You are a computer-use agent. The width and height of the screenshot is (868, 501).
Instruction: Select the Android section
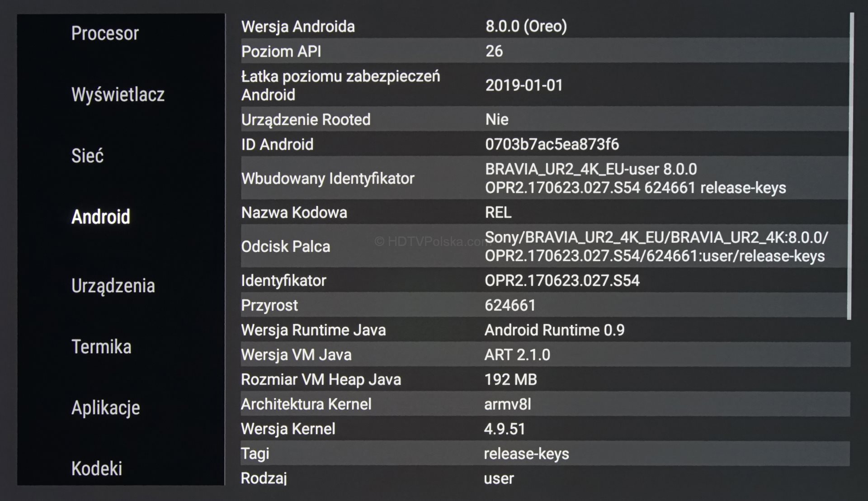[x=101, y=217]
